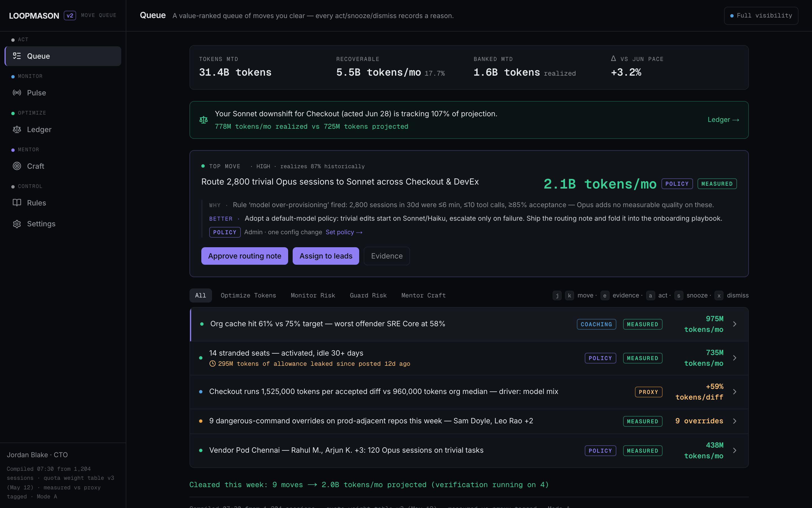The image size is (812, 508).
Task: Click the Pulse broadcast icon
Action: (x=17, y=92)
